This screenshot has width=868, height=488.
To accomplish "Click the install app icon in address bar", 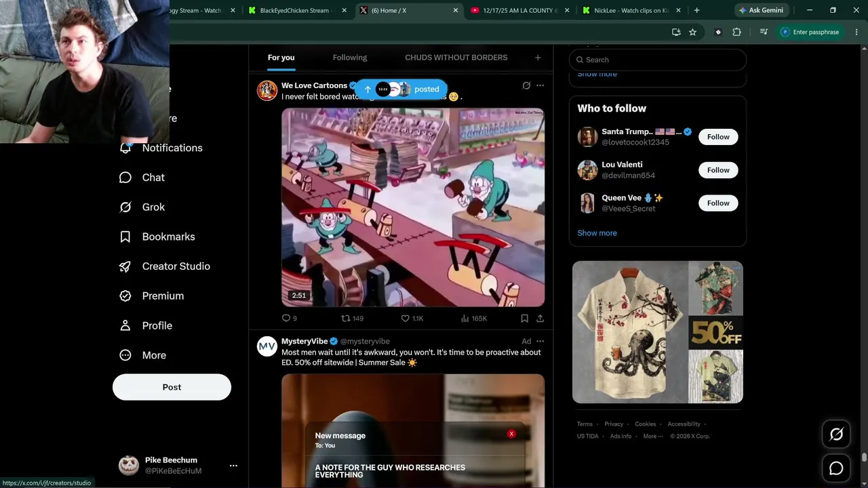I will tap(676, 32).
